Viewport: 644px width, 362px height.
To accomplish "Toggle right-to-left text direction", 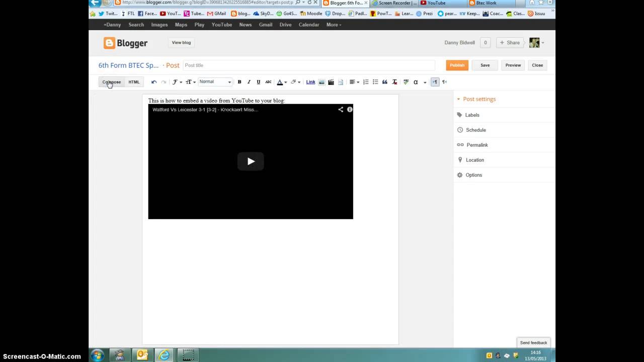I will click(444, 82).
